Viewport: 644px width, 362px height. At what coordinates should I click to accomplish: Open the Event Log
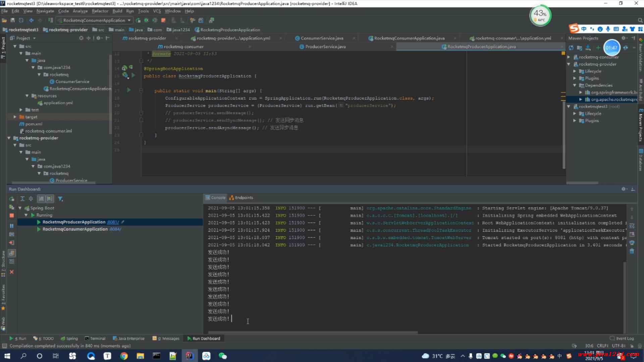[622, 339]
